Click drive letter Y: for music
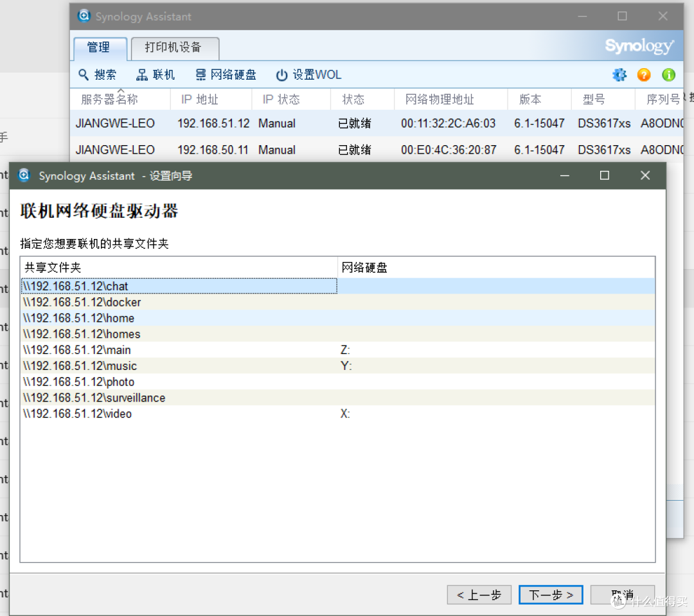The image size is (694, 616). click(x=346, y=366)
